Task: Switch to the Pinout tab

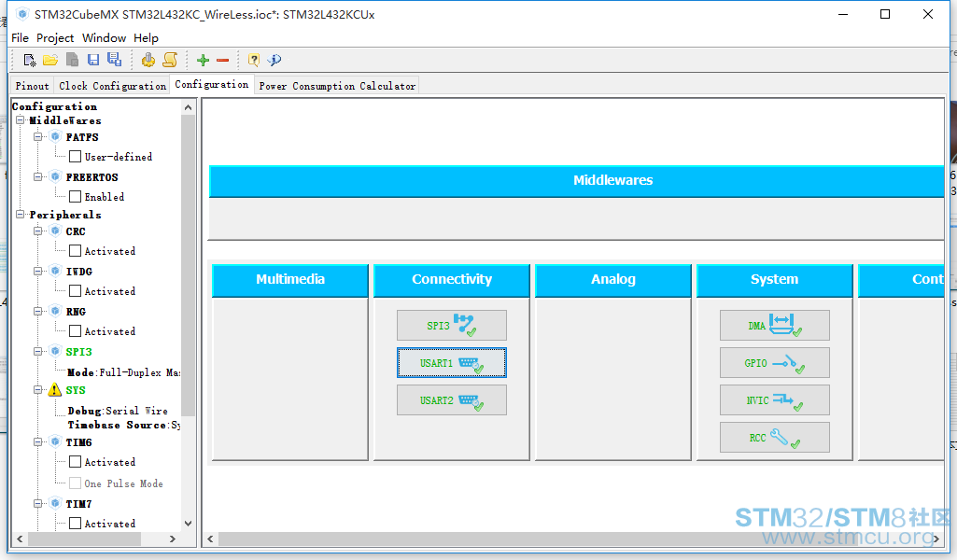Action: [33, 86]
